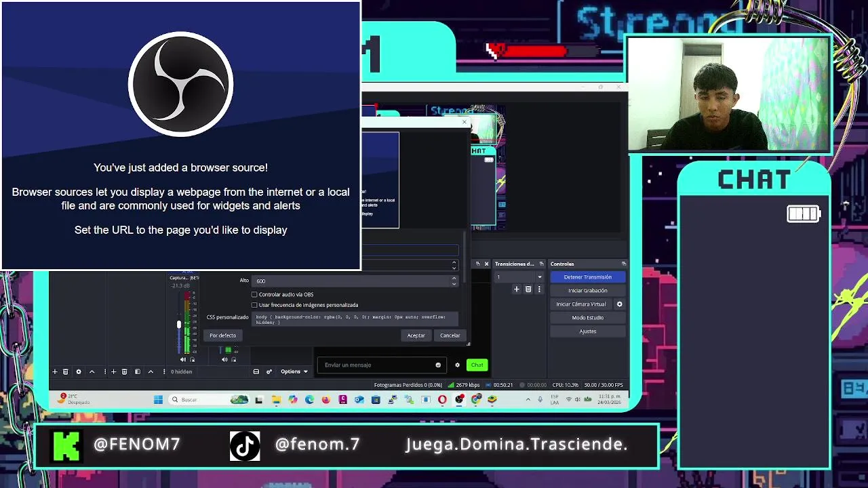The height and width of the screenshot is (488, 868).
Task: Click the CPU: 10.3% status readout
Action: click(x=566, y=385)
